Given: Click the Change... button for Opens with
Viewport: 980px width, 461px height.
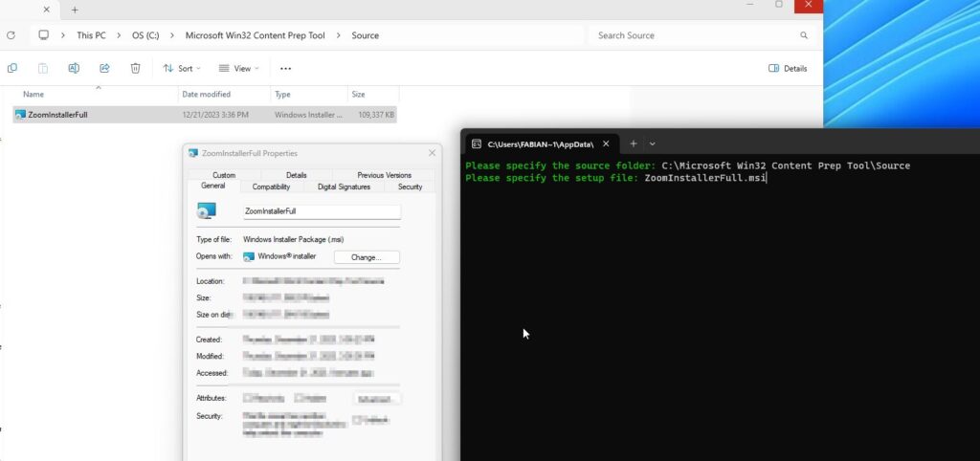Looking at the screenshot, I should pos(367,257).
